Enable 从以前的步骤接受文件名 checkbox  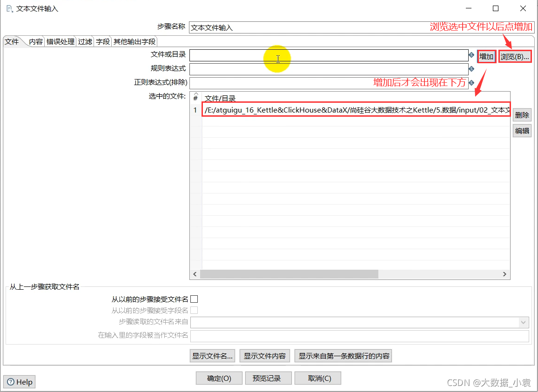[x=194, y=299]
